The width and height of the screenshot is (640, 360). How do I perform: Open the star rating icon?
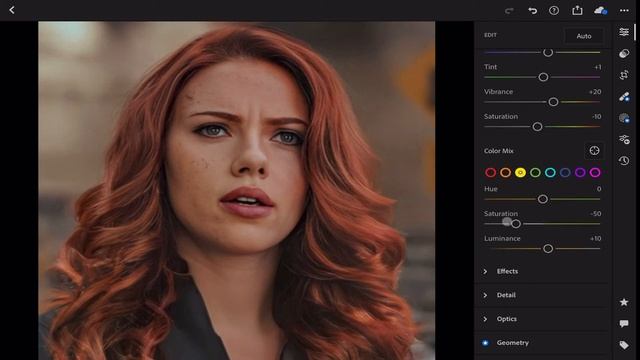pos(624,302)
